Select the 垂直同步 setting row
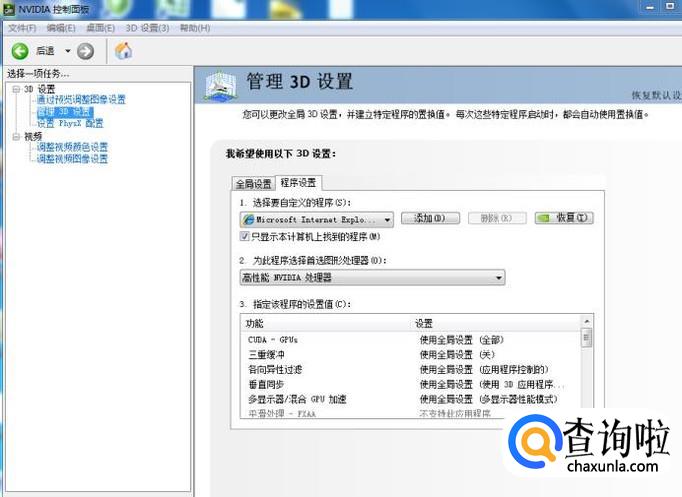Image resolution: width=682 pixels, height=497 pixels. pos(411,384)
